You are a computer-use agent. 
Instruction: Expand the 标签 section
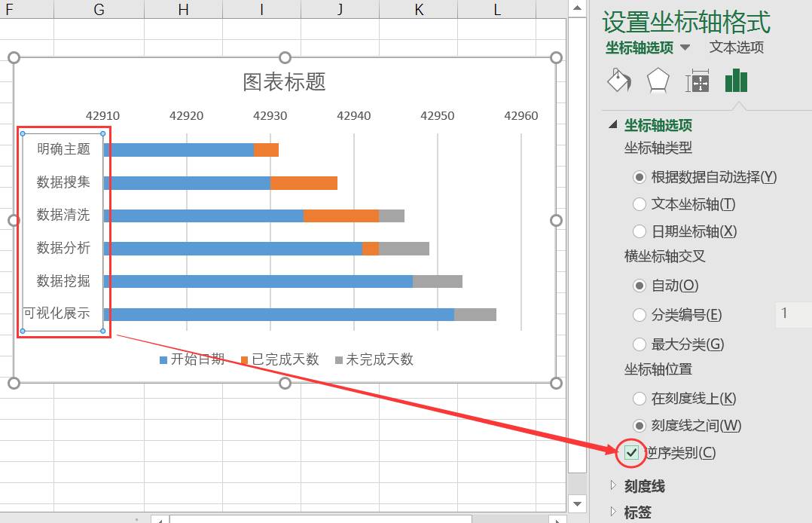pos(613,512)
